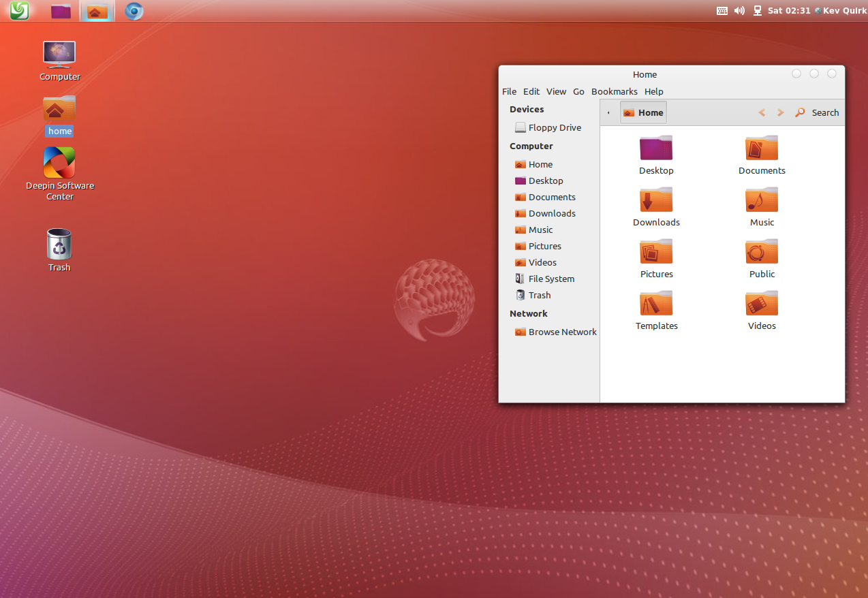Click the volume speaker icon in panel
The image size is (868, 598).
(739, 11)
